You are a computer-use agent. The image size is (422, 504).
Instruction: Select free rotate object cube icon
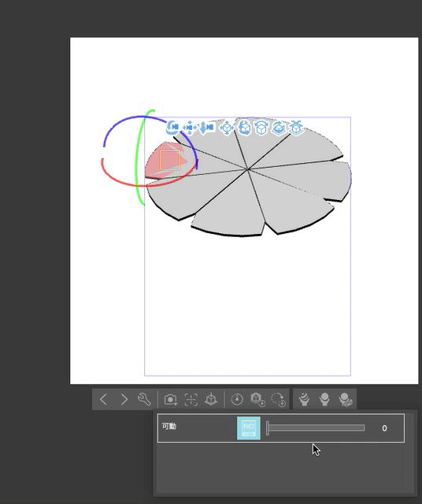[245, 128]
